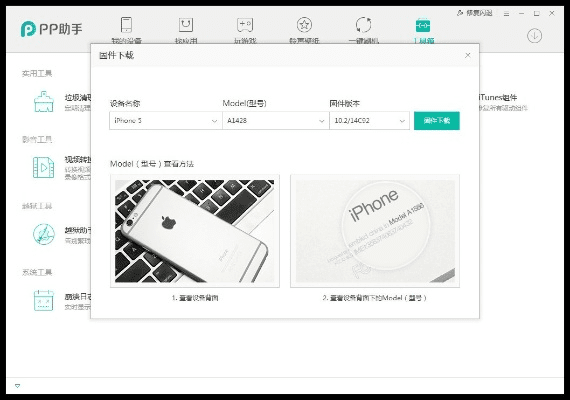Open the video conversion film tool icon
The height and width of the screenshot is (400, 570).
pyautogui.click(x=44, y=168)
